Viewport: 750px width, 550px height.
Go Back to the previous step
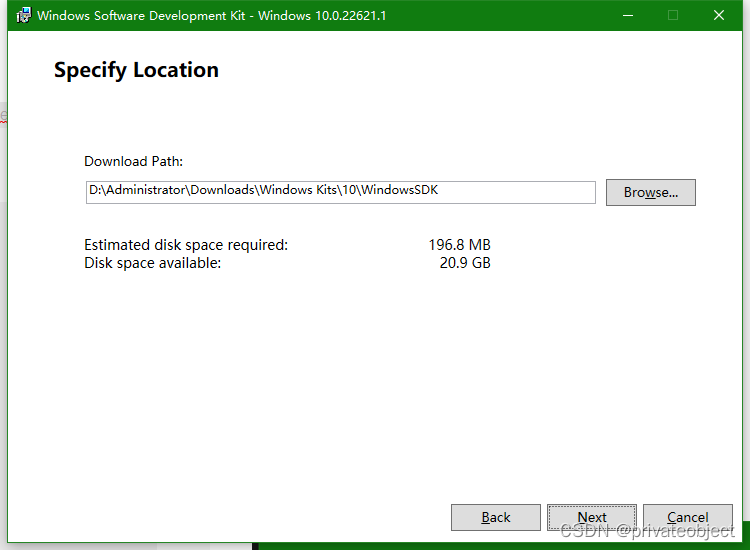(x=496, y=517)
